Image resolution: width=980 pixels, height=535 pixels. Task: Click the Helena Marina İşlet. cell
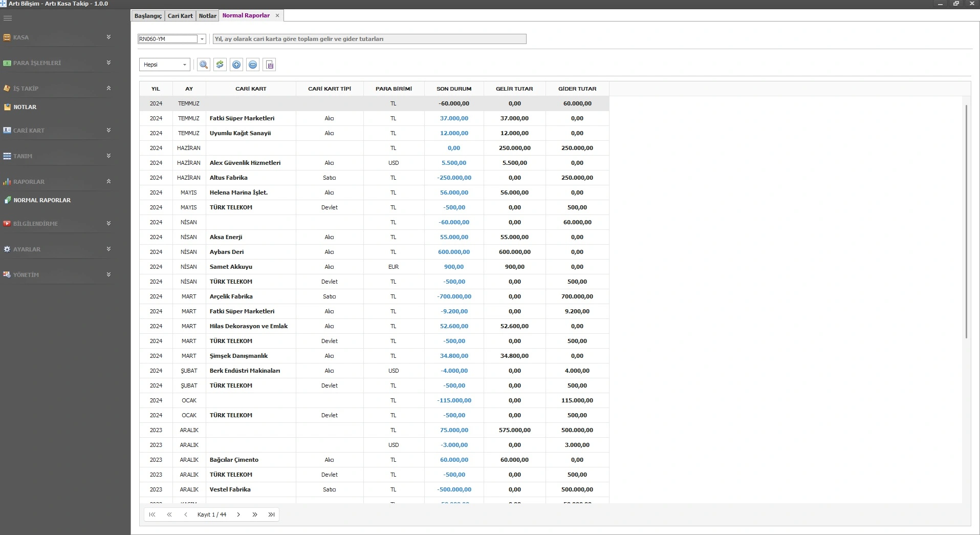(251, 192)
